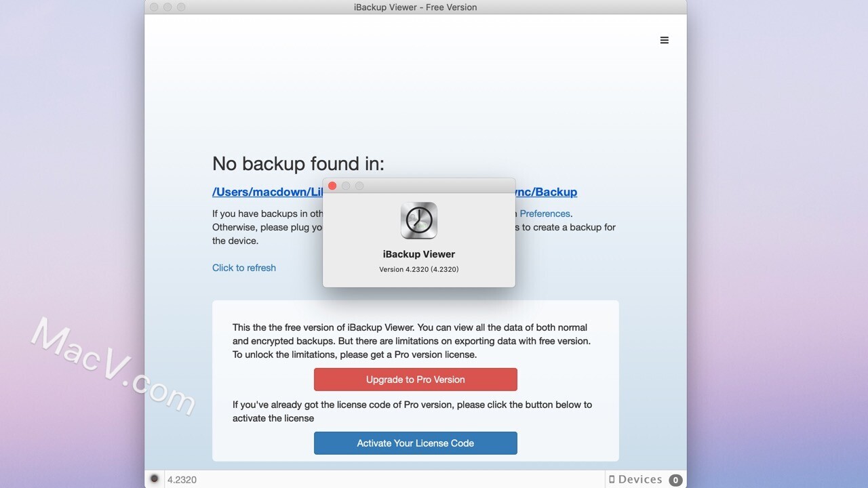This screenshot has width=868, height=488.
Task: Dismiss the About iBackup Viewer dialog
Action: (332, 185)
